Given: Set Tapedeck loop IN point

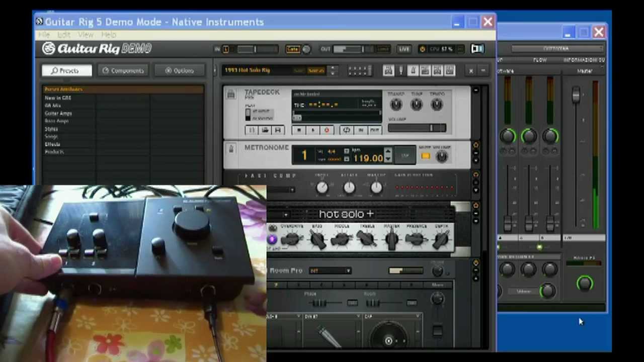Looking at the screenshot, I should point(360,130).
